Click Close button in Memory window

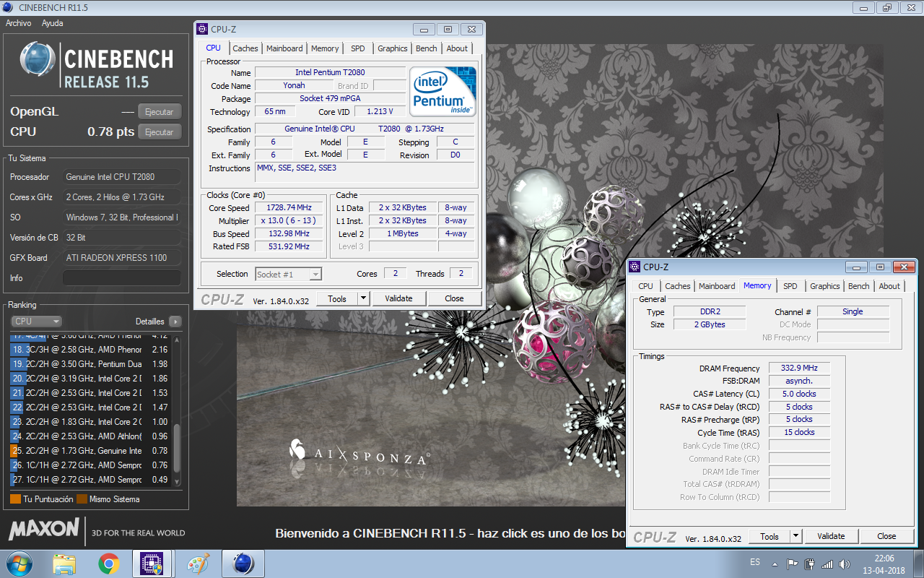coord(886,536)
